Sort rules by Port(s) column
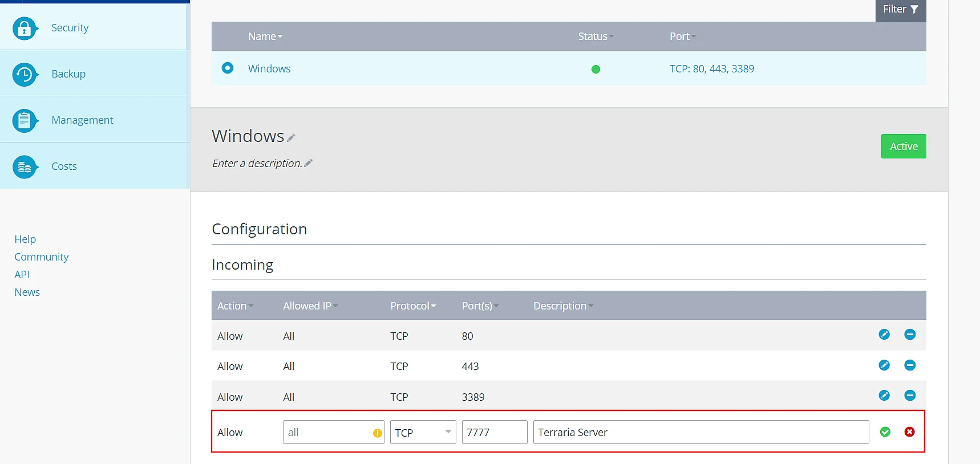This screenshot has width=980, height=464. click(x=480, y=306)
